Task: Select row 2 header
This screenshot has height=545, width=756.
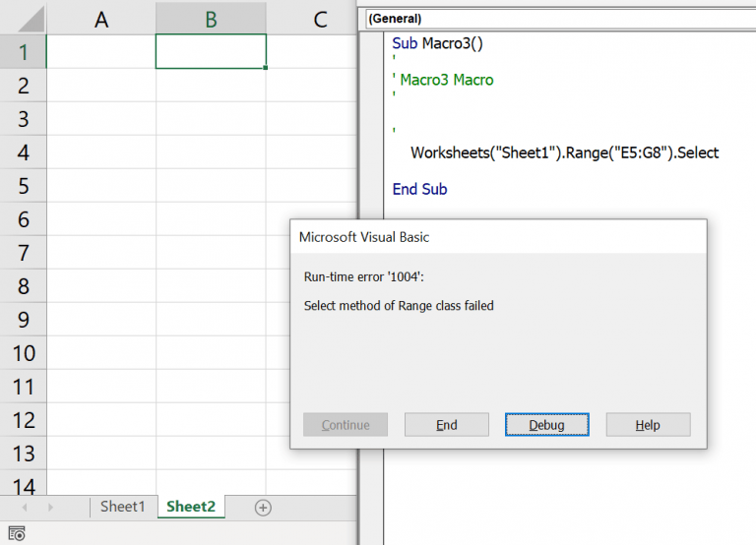Action: pos(24,86)
